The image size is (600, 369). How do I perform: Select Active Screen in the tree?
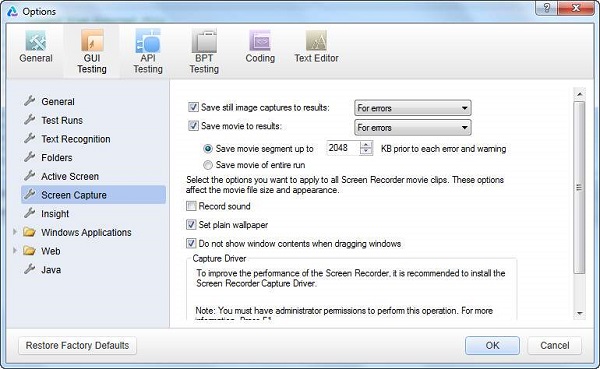[70, 176]
